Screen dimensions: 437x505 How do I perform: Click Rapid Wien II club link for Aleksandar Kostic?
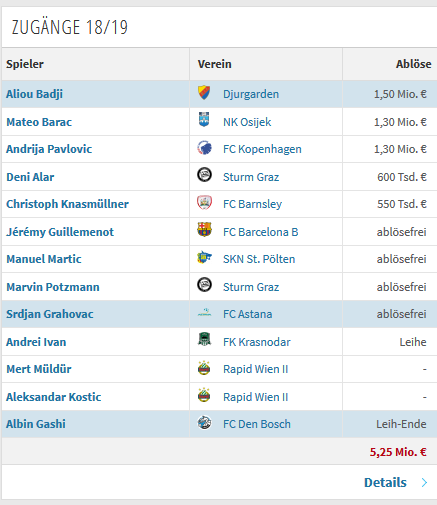[x=255, y=397]
